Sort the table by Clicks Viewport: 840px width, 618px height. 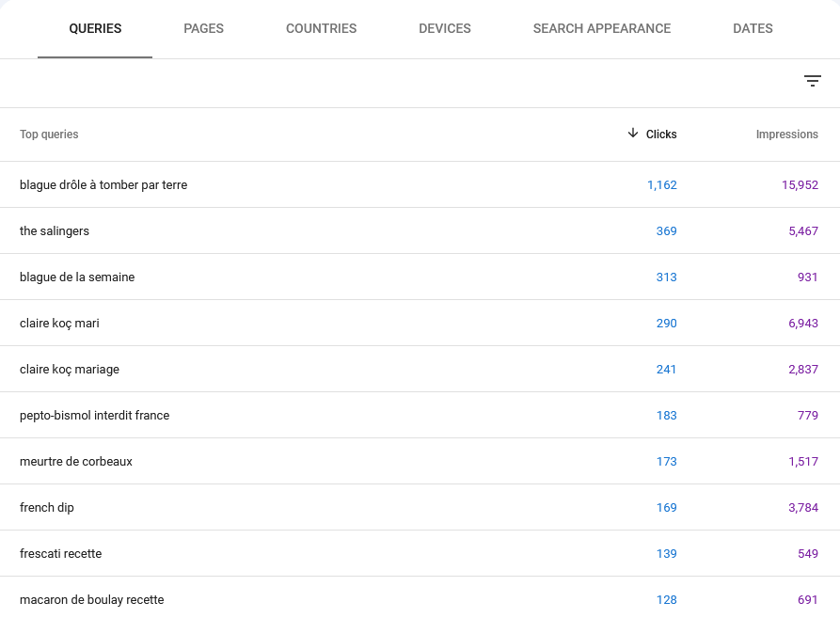[x=659, y=134]
